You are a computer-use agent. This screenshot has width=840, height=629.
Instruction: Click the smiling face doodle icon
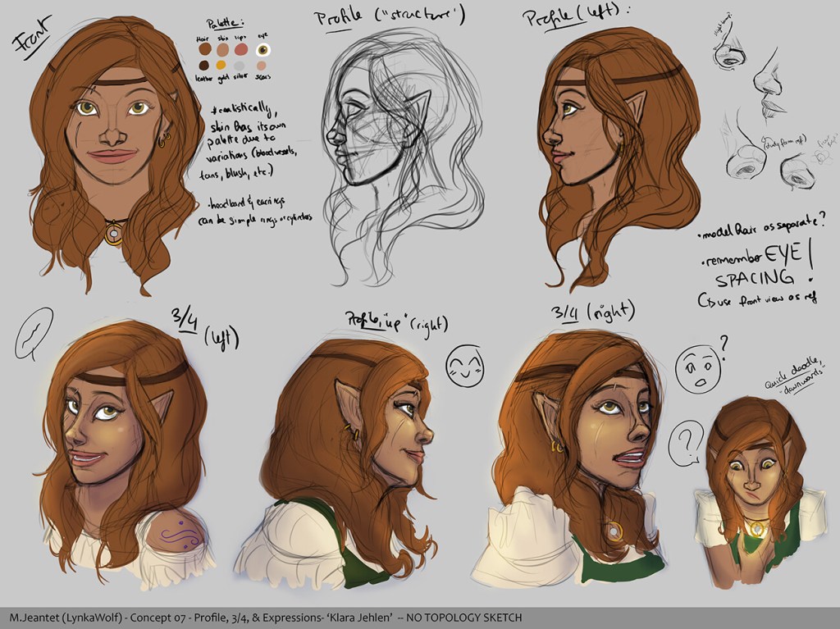(x=464, y=366)
